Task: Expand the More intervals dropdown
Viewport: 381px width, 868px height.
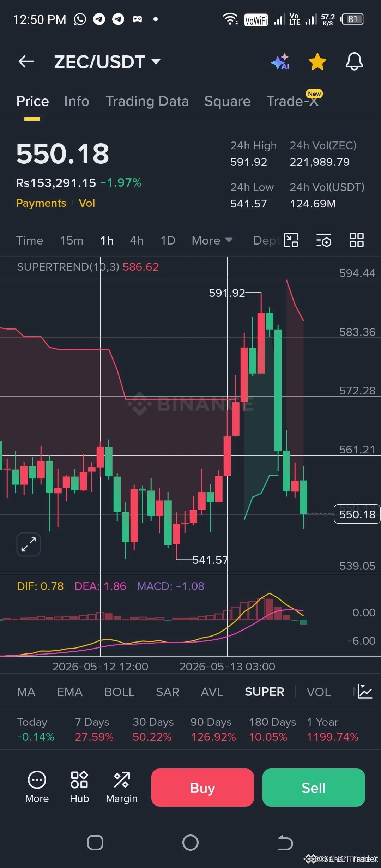Action: [x=212, y=241]
